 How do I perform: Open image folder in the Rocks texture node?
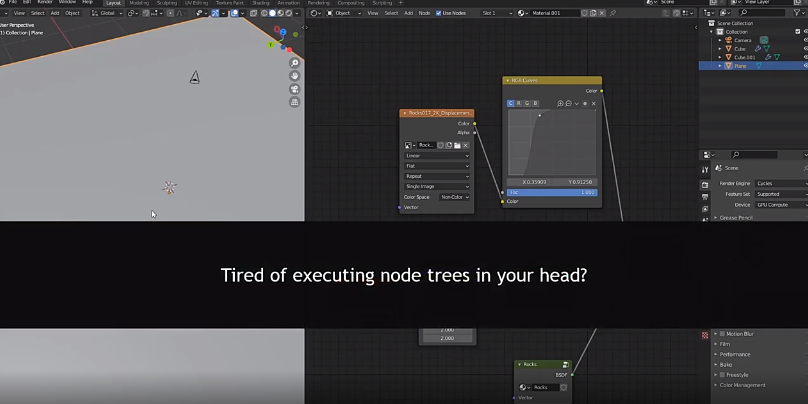456,145
